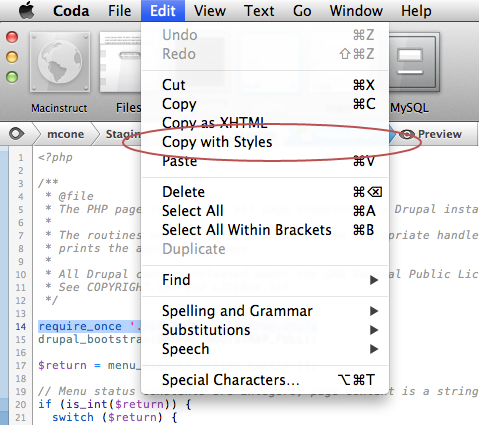The height and width of the screenshot is (425, 479).
Task: Open the View menu
Action: point(210,11)
